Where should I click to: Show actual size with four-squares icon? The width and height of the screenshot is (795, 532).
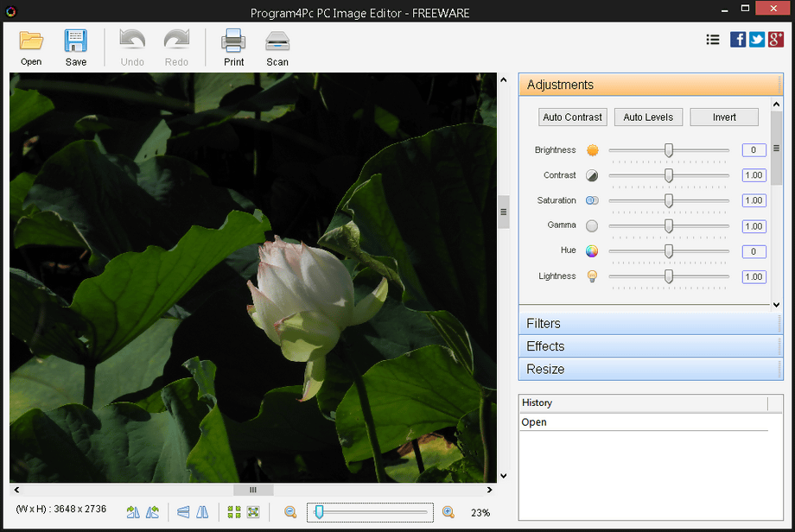[234, 512]
